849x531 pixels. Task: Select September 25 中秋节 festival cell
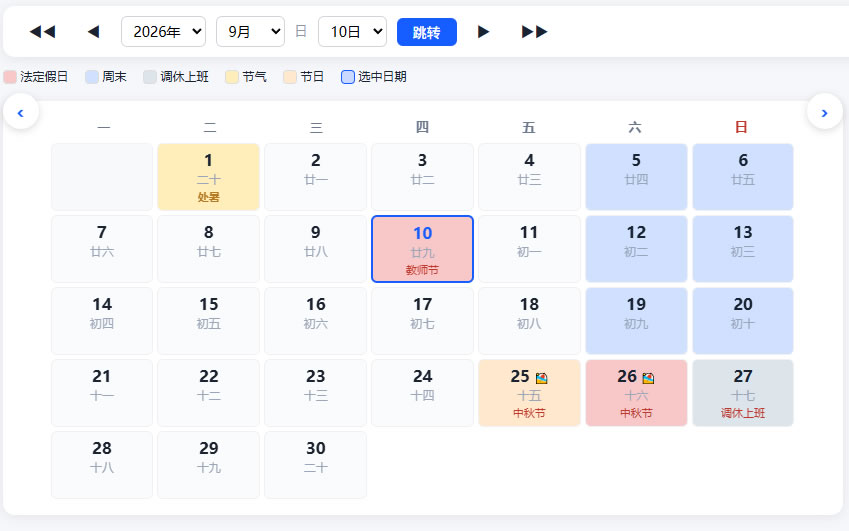[529, 393]
